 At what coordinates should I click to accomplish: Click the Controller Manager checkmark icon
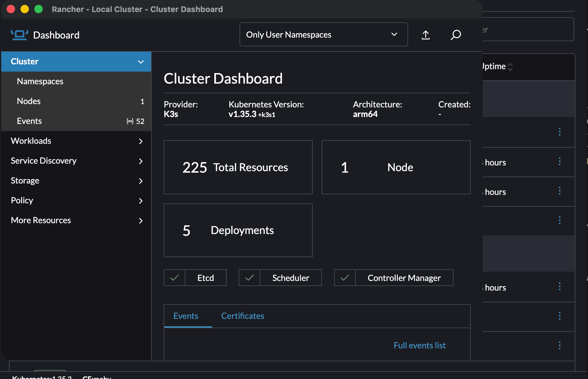(344, 278)
